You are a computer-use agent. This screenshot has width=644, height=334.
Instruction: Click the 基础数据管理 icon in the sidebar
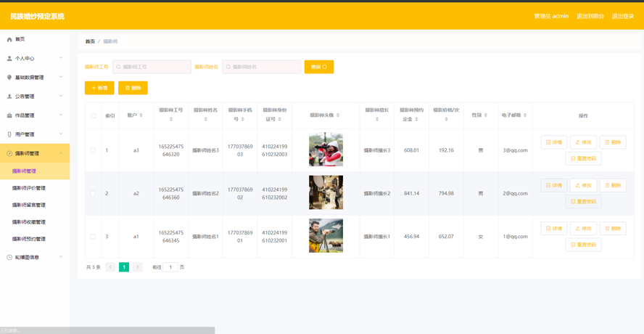[9, 78]
